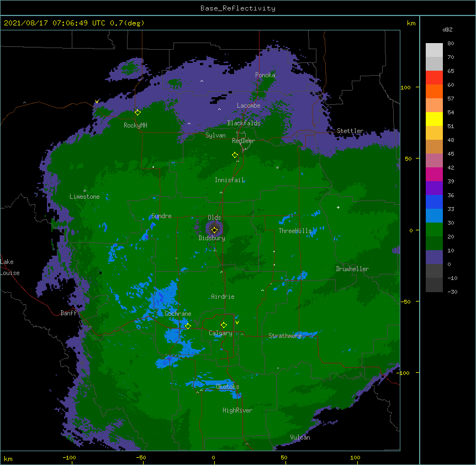Select the Okotoks label
This screenshot has height=465, width=476.
pyautogui.click(x=228, y=387)
